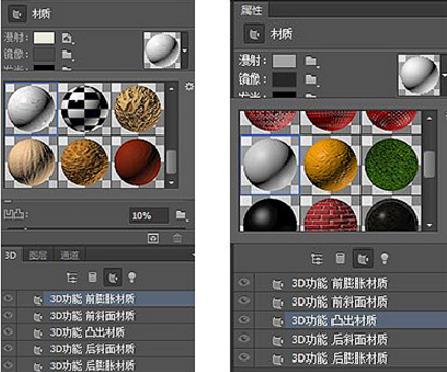Screen dimensions: 447x372
Task: Select the orange material sphere in right panel
Action: [x=331, y=165]
